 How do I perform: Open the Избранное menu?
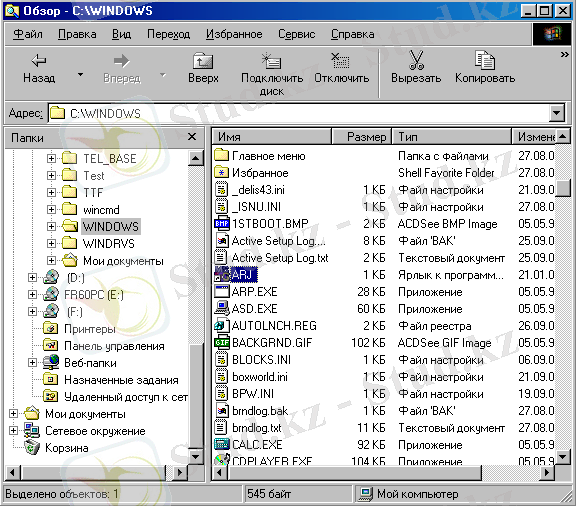pyautogui.click(x=234, y=34)
